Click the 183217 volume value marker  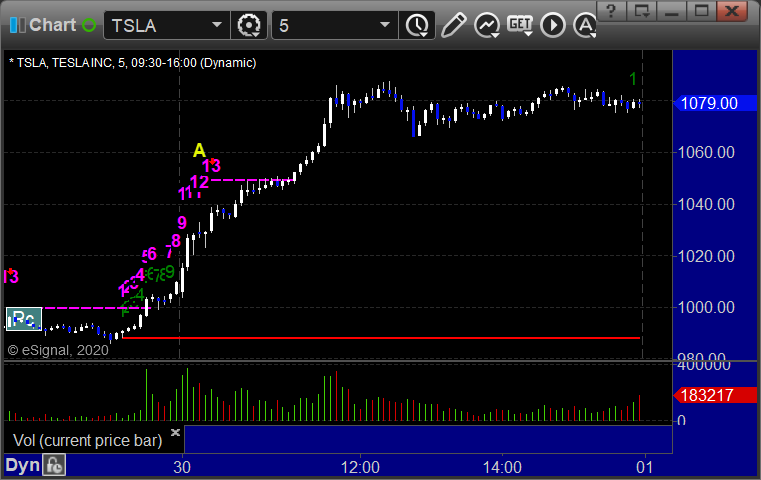coord(715,396)
